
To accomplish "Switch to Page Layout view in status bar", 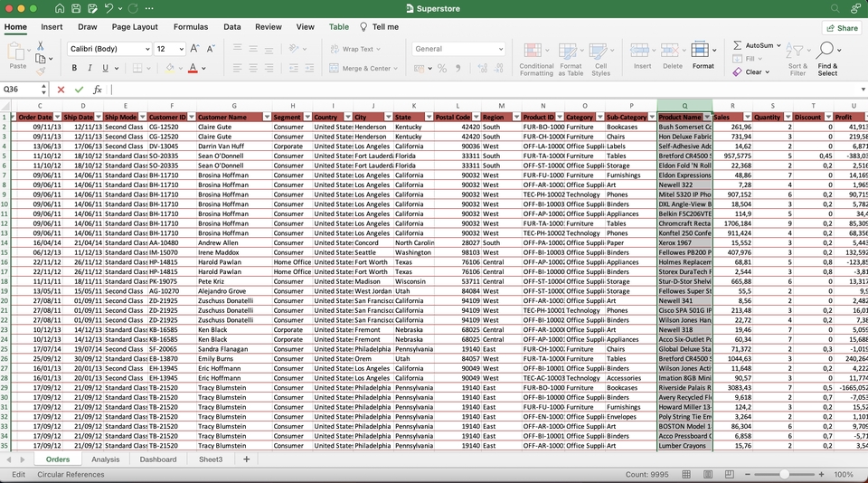I will (x=707, y=474).
